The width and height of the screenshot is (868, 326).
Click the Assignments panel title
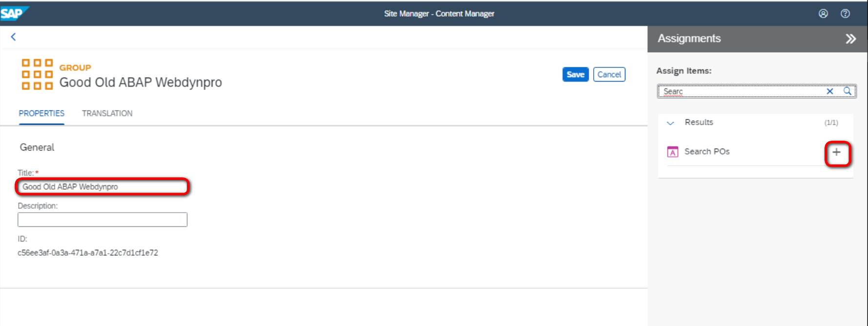pos(689,39)
